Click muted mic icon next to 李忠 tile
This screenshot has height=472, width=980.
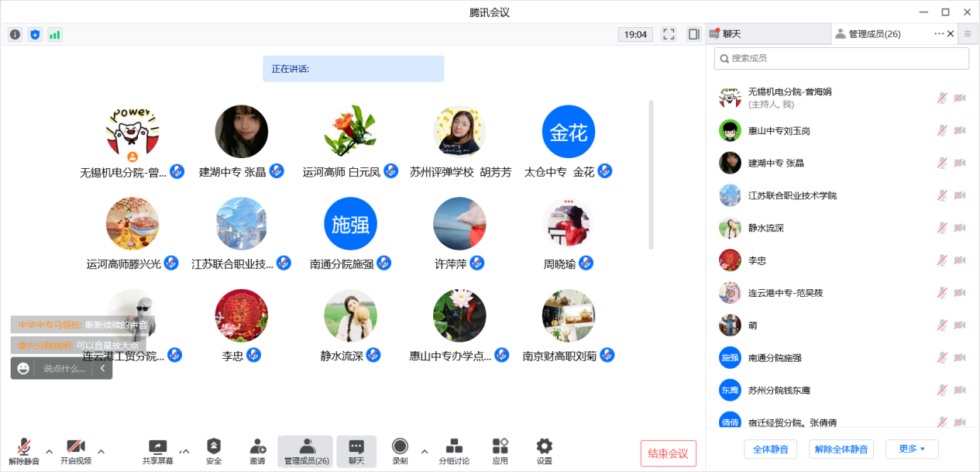pos(253,356)
